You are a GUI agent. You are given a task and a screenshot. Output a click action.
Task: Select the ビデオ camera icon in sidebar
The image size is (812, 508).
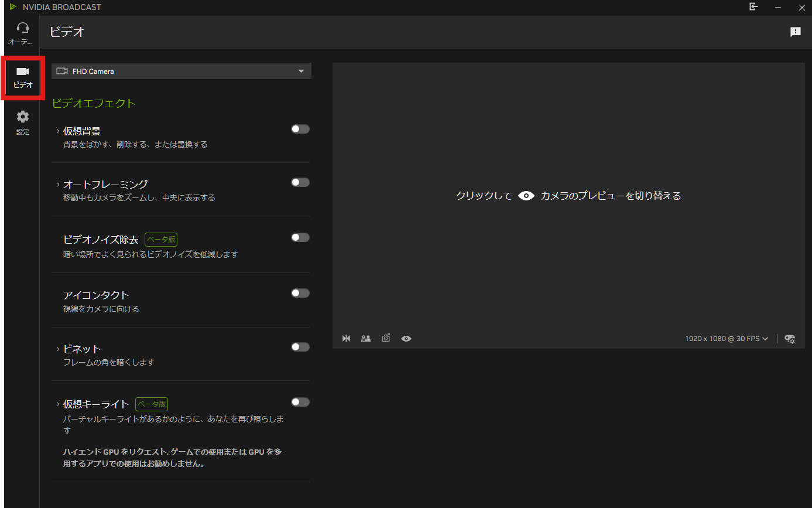click(x=22, y=77)
